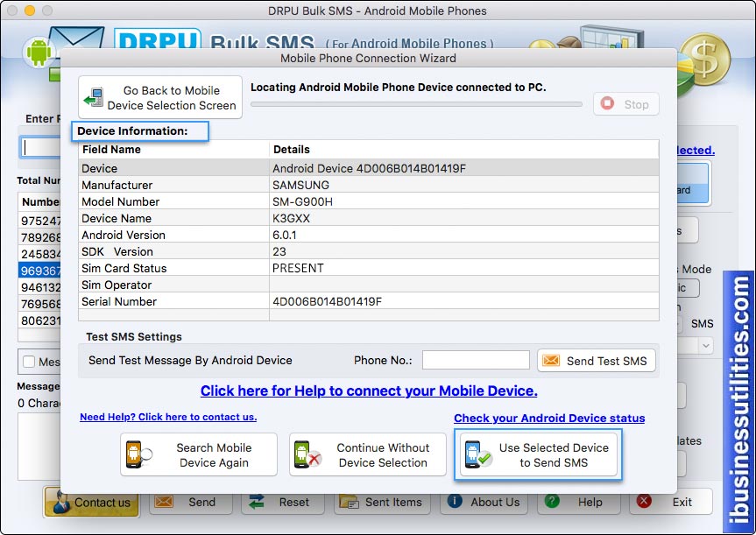756x535 pixels.
Task: Click the PRESENT sim status value
Action: coord(298,268)
